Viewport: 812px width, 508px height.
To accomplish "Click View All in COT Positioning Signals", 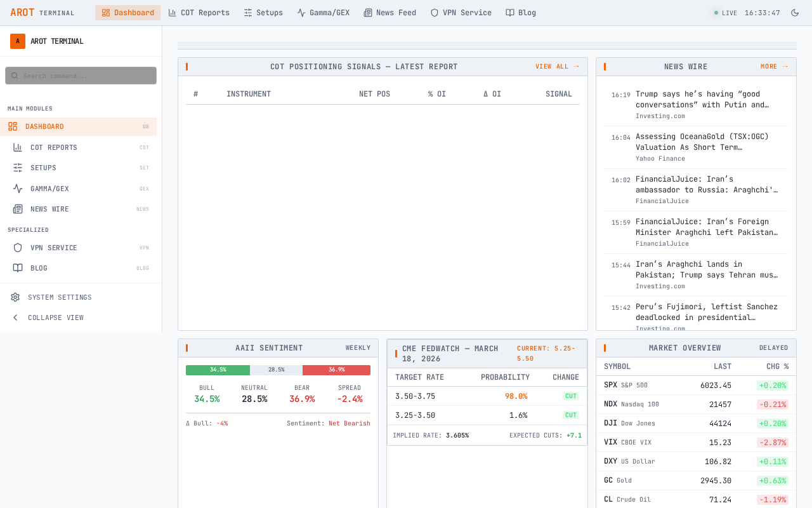I will pos(557,67).
